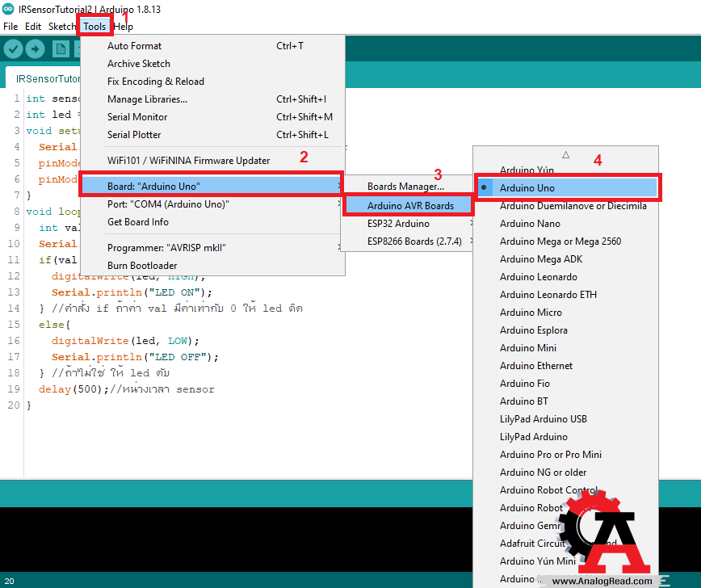Choose Arduino NG or older
Viewport: 701px width, 588px height.
pyautogui.click(x=565, y=472)
